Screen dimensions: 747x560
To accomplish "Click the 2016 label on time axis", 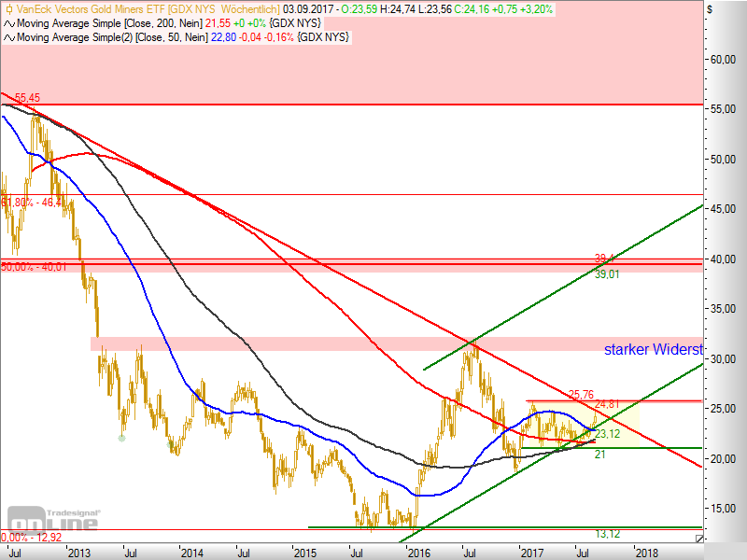I will (418, 553).
